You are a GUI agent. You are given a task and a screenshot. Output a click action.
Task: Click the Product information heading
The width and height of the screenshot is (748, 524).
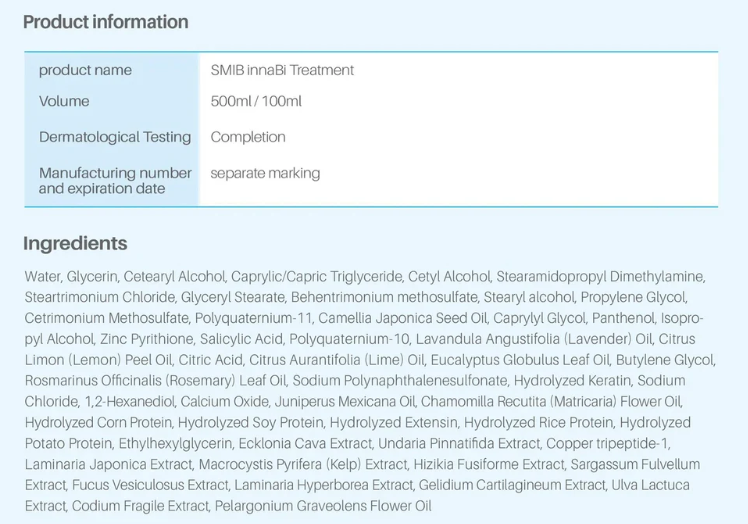click(105, 22)
